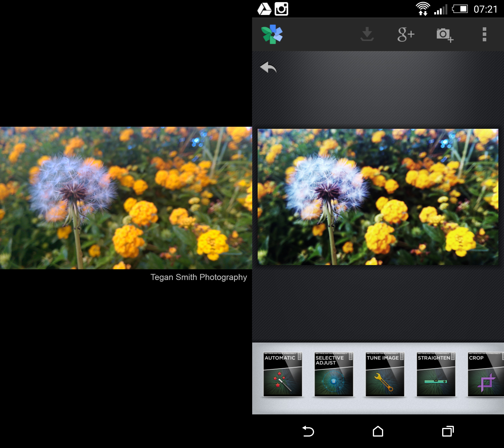Screen dimensions: 504x448
Task: Share the photo to Google+
Action: point(406,34)
